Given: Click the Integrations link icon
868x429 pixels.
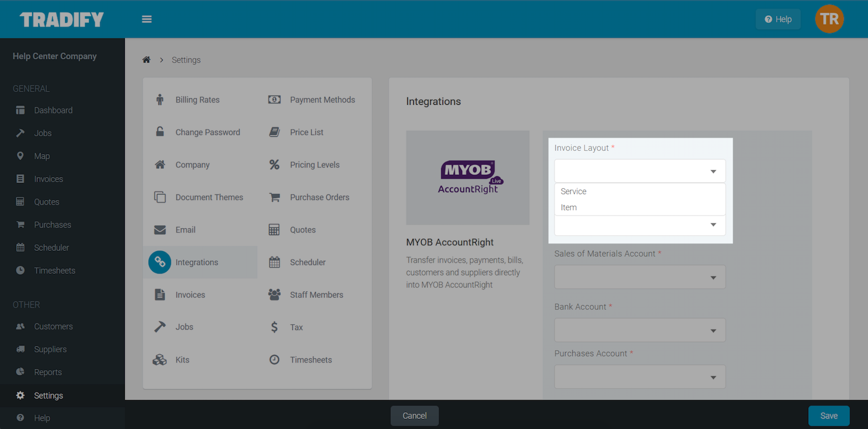Looking at the screenshot, I should 160,262.
